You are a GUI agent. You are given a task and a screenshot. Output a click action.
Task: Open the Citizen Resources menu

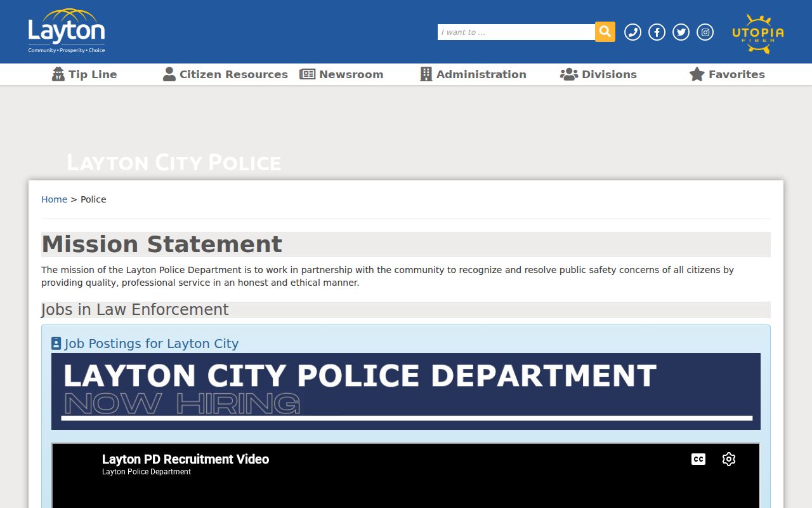coord(225,74)
